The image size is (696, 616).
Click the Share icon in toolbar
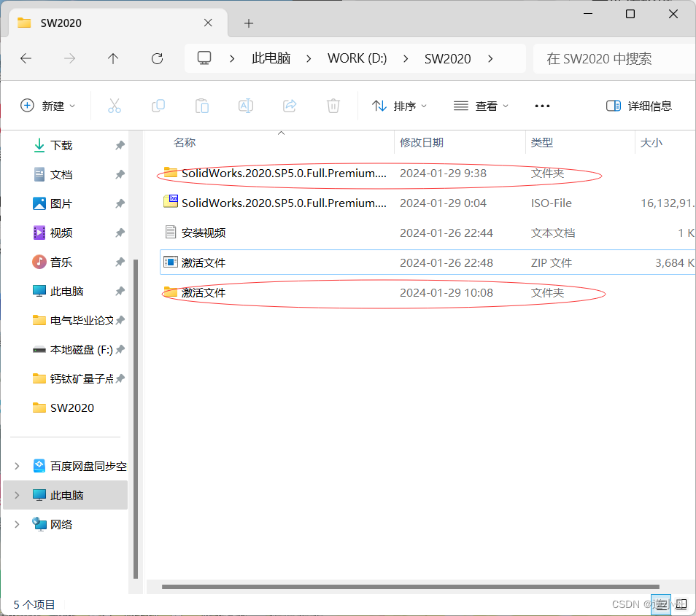point(290,106)
